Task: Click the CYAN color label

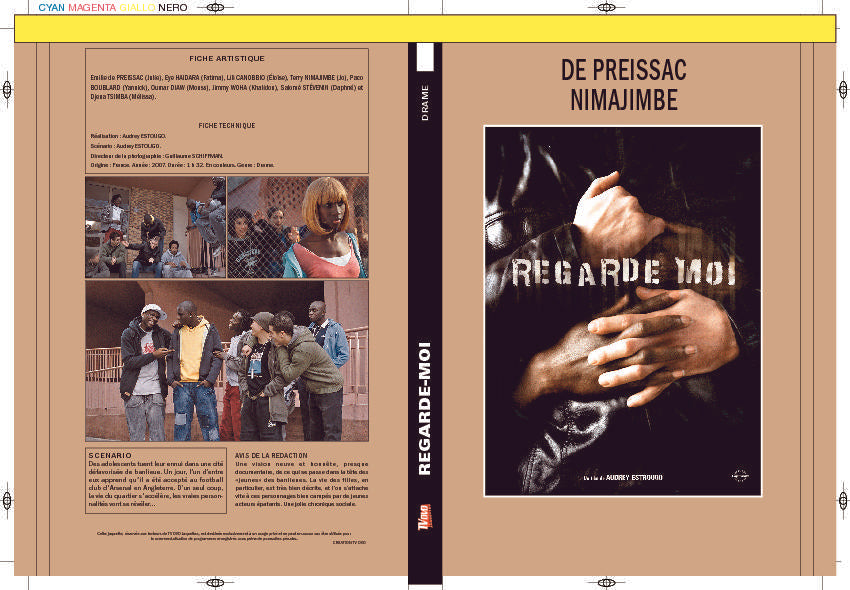Action: (x=51, y=8)
